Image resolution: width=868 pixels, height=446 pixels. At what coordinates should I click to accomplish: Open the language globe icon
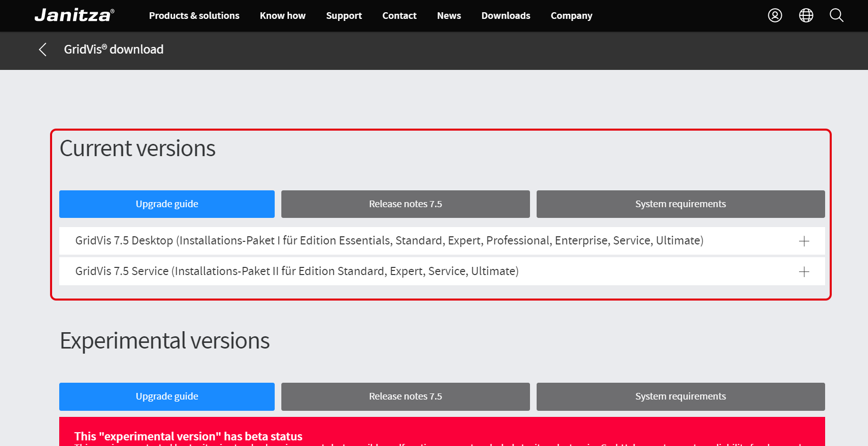[x=806, y=15]
